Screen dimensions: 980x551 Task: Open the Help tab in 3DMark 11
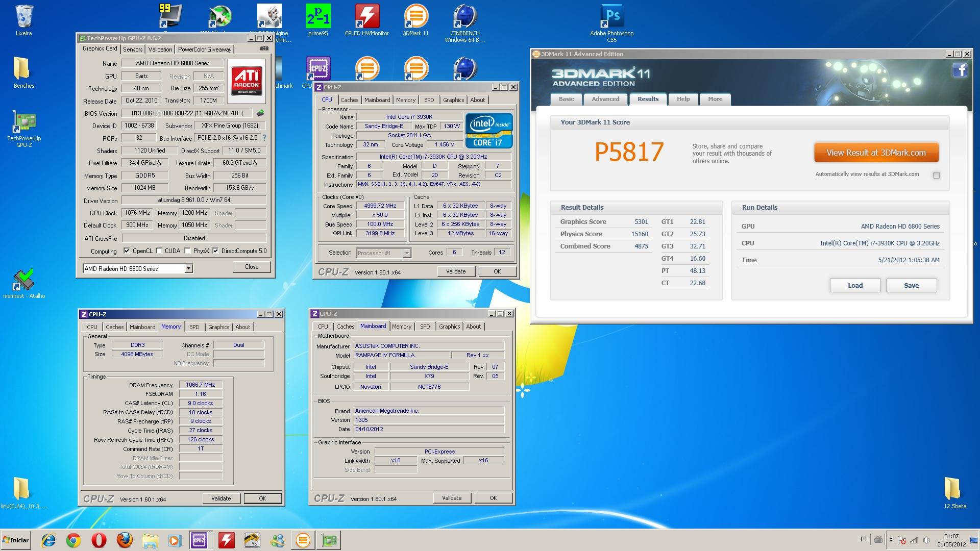[x=683, y=99]
